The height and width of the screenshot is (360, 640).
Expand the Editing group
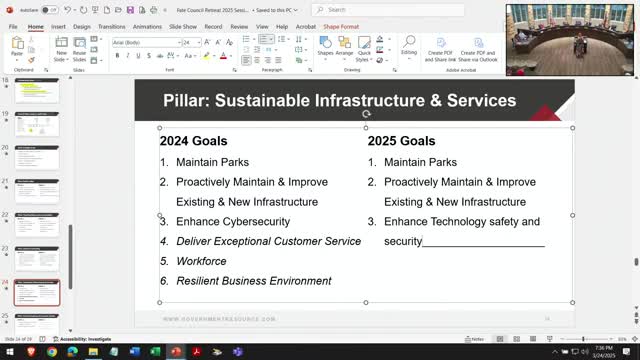point(409,47)
